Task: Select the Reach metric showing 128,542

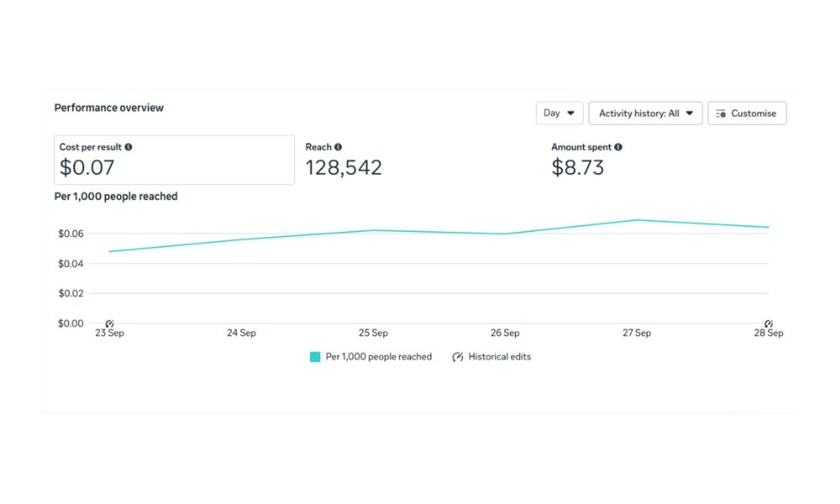Action: 344,167
